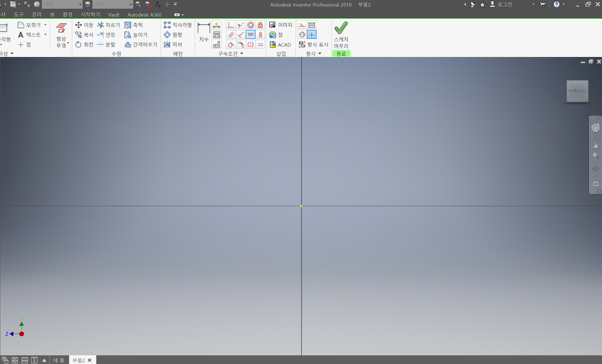
Task: Select the 복사 (Copy) tool
Action: click(x=84, y=35)
